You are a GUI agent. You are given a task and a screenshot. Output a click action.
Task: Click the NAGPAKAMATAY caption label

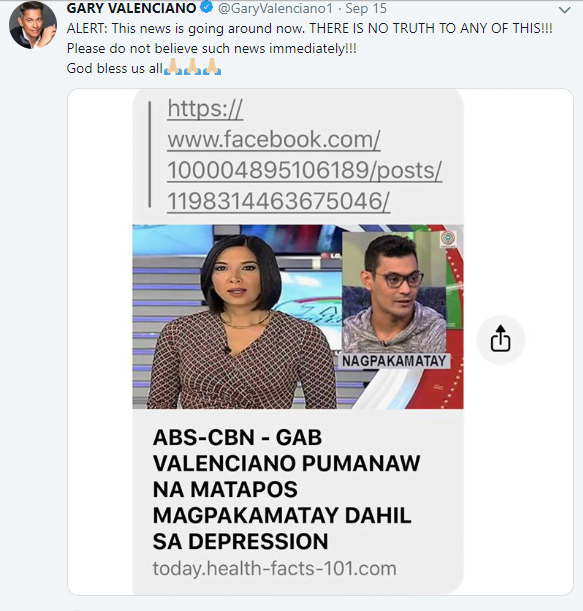point(394,361)
